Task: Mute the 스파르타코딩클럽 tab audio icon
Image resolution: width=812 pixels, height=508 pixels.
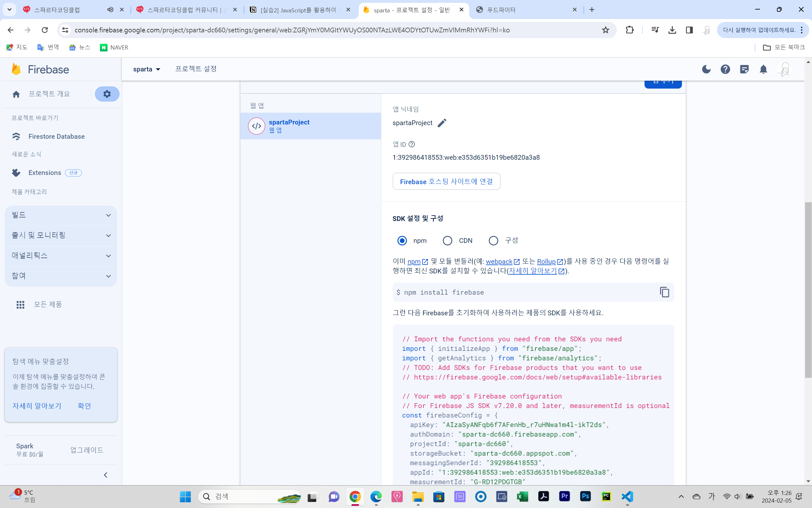Action: (110, 10)
